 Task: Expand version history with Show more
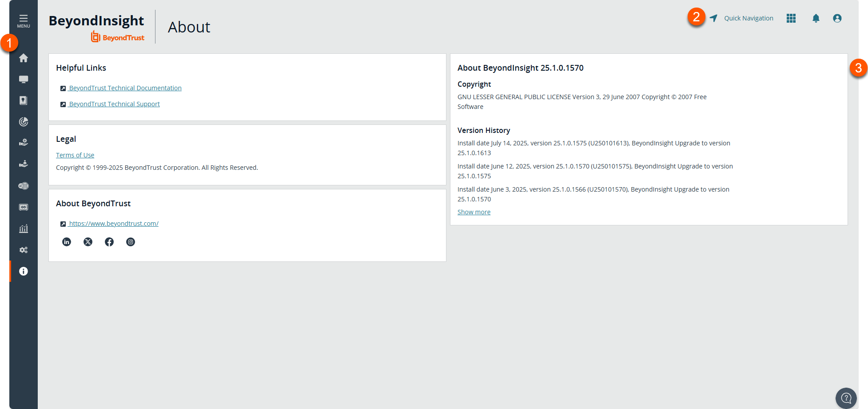pos(474,212)
